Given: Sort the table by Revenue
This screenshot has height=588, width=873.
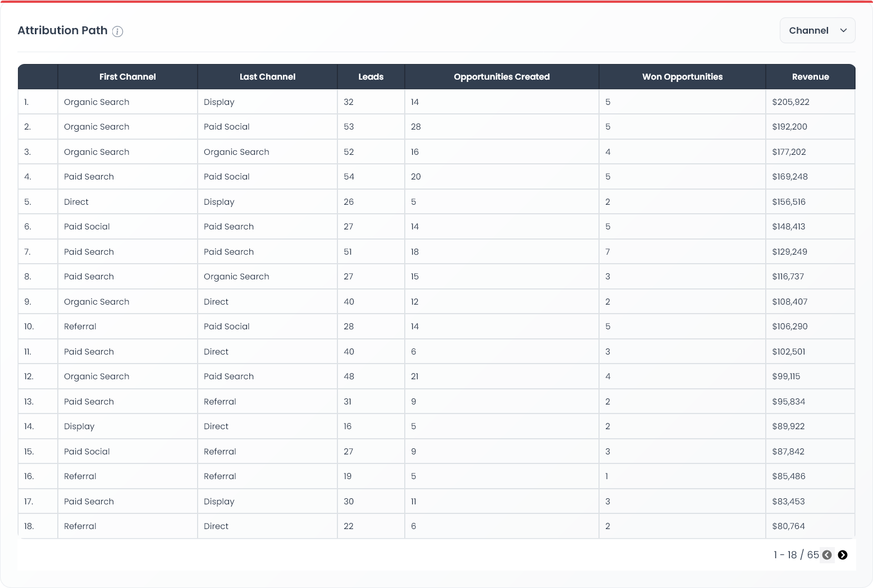Looking at the screenshot, I should tap(810, 76).
